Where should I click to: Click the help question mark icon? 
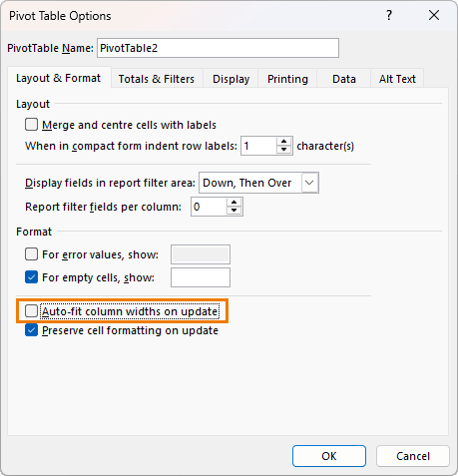(x=389, y=15)
